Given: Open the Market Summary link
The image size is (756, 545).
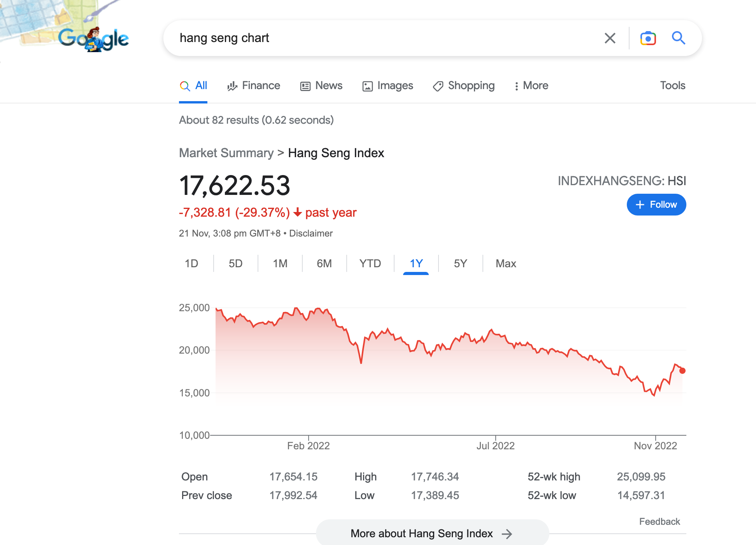Looking at the screenshot, I should pyautogui.click(x=226, y=153).
